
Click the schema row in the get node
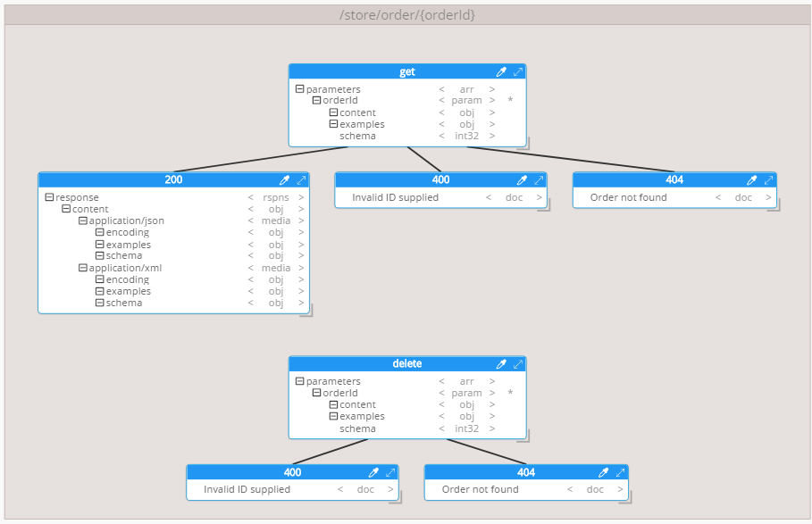pyautogui.click(x=407, y=136)
